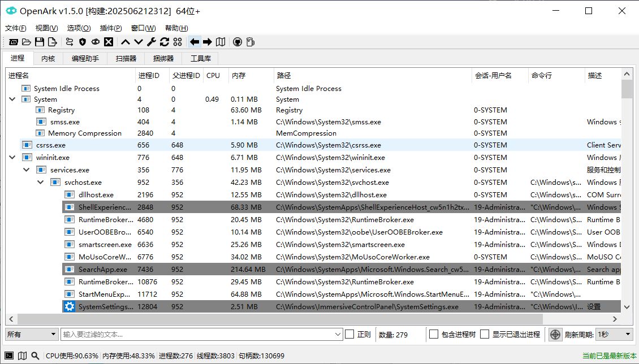Select the smartscreen.exe process row

coord(342,244)
